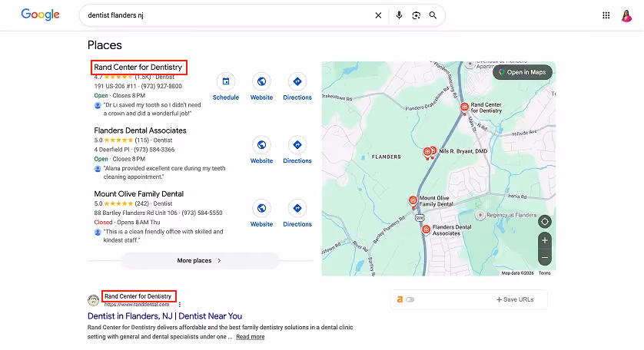Screen dimensions: 644x350
Task: Click the magnifying glass search icon
Action: tap(433, 15)
